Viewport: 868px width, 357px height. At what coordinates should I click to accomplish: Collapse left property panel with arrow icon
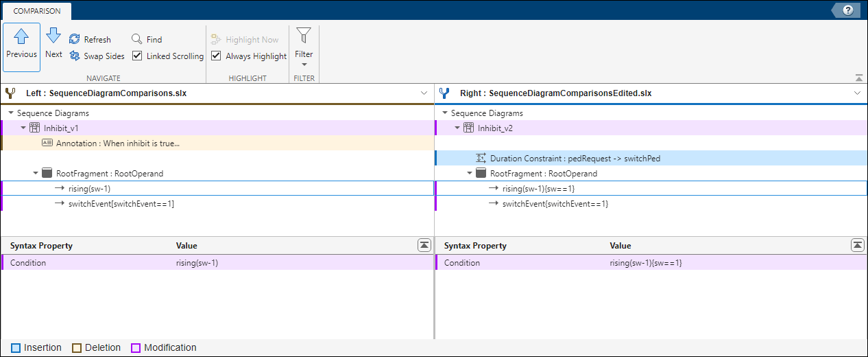[x=424, y=245]
